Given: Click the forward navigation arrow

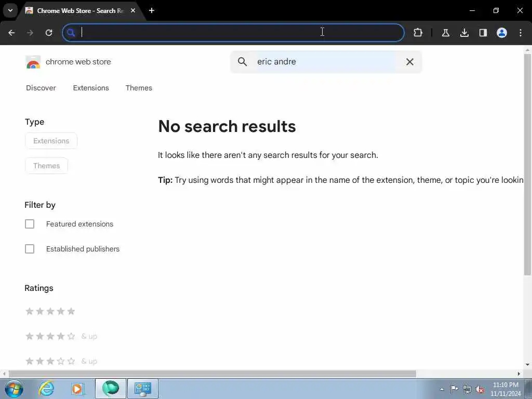Looking at the screenshot, I should 30,33.
